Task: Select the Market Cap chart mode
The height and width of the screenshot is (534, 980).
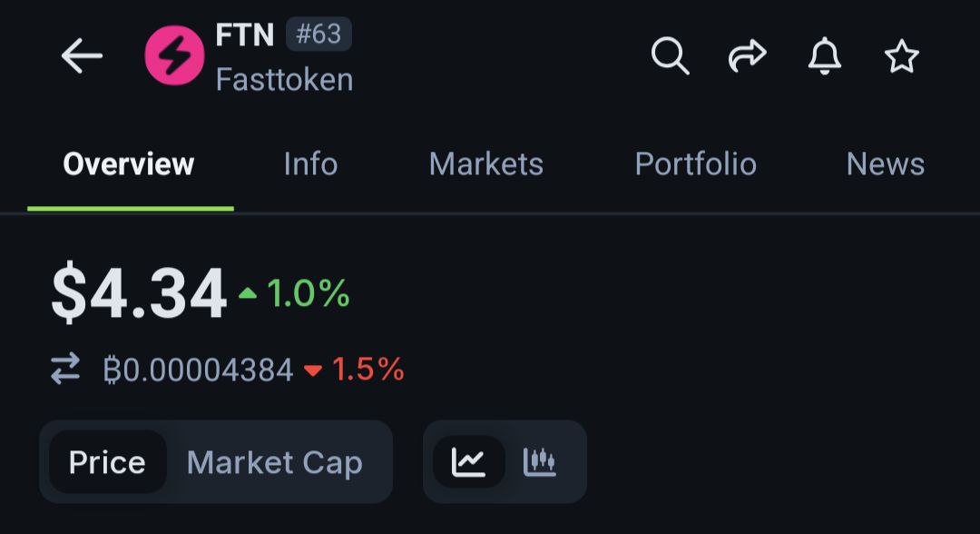Action: tap(275, 463)
